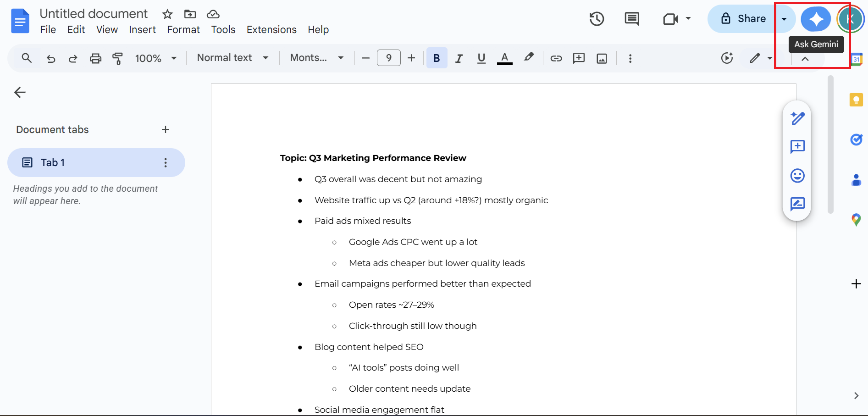868x416 pixels.
Task: Expand the Meet call options arrow
Action: [x=688, y=19]
